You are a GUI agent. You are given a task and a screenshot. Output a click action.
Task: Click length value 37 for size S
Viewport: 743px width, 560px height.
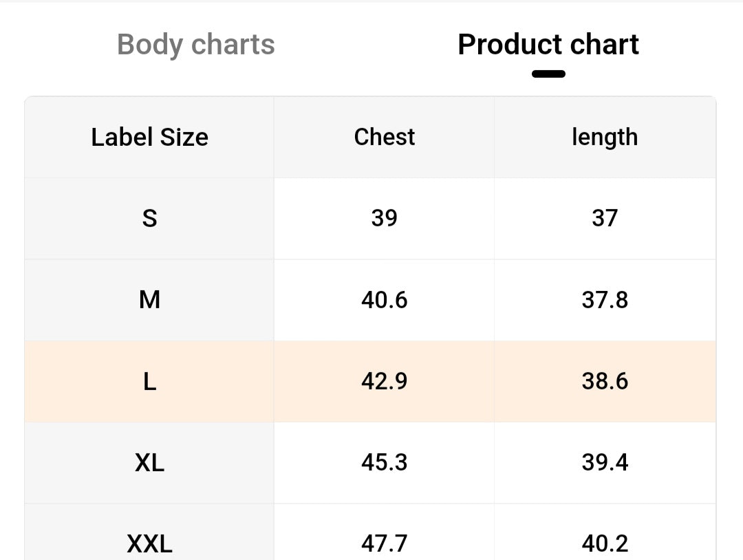pos(605,218)
